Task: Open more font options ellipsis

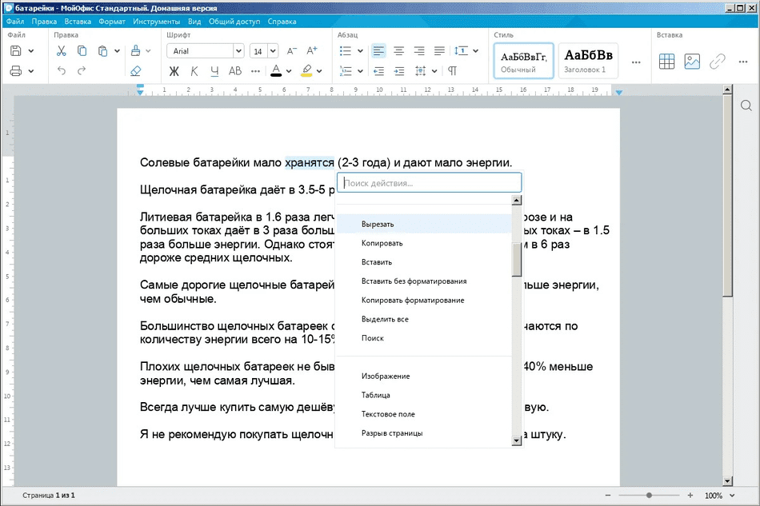Action: 255,71
